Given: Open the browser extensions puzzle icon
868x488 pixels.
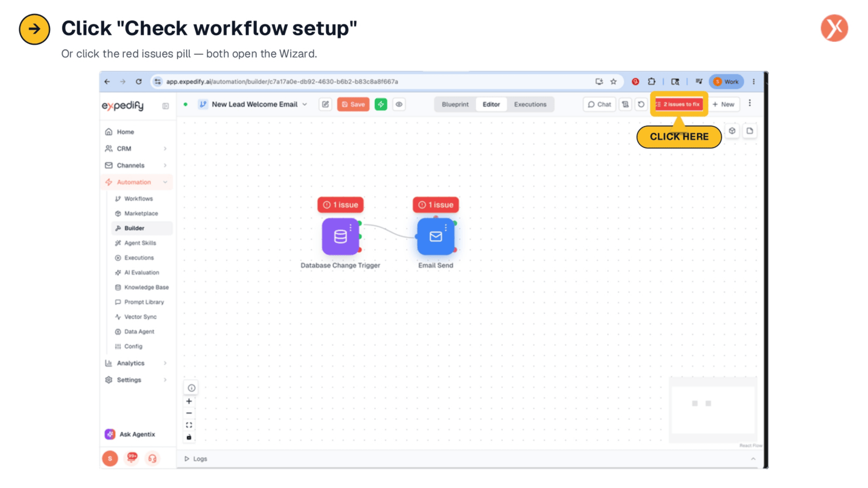Looking at the screenshot, I should point(652,81).
